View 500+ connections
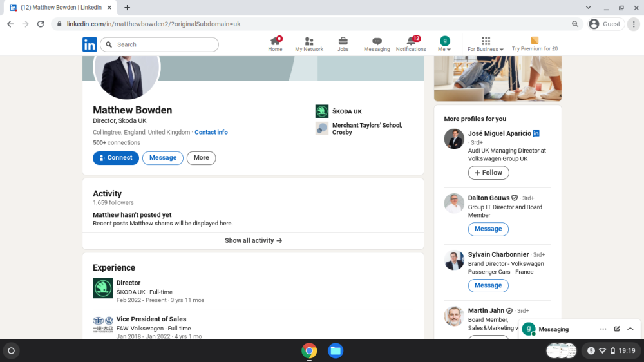Screen dimensions: 644x362 pos(116,142)
